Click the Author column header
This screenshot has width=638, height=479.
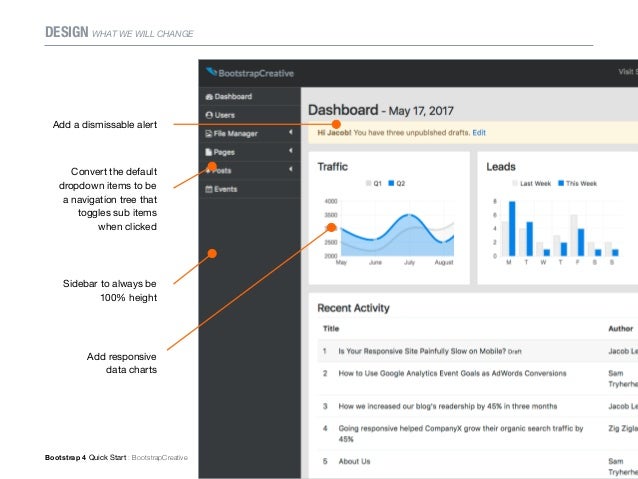point(621,329)
